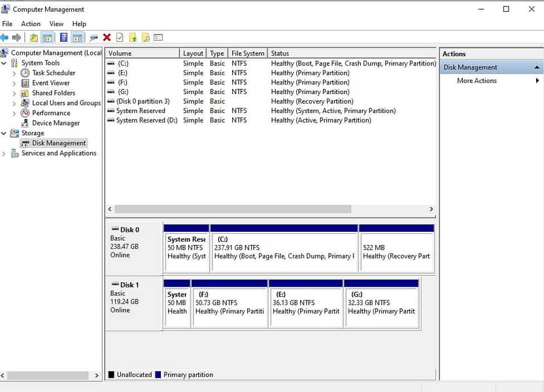This screenshot has width=544, height=392.
Task: Click the Disk 0 drive icon
Action: 115,229
